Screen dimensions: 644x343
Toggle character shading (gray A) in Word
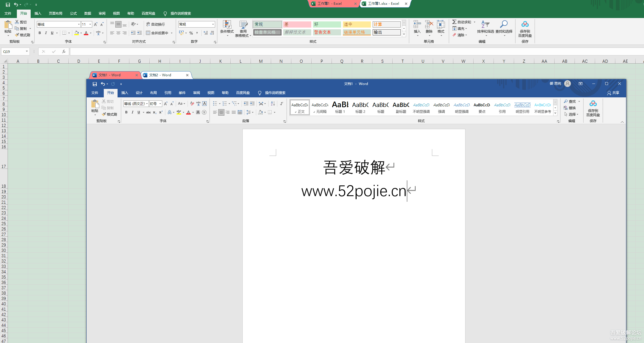198,112
